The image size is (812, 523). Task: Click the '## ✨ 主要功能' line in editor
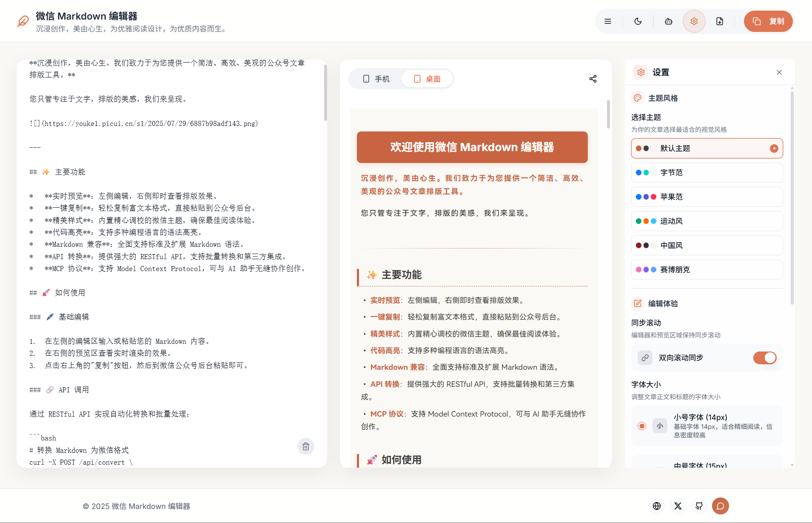click(x=57, y=172)
